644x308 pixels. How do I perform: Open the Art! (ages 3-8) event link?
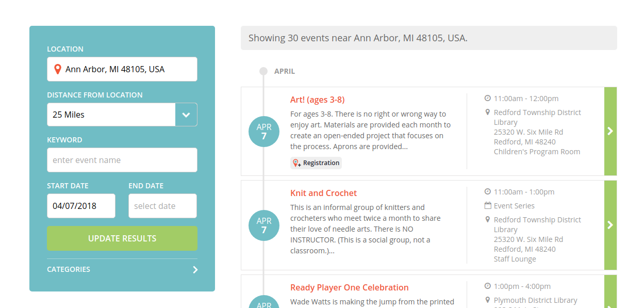[318, 100]
